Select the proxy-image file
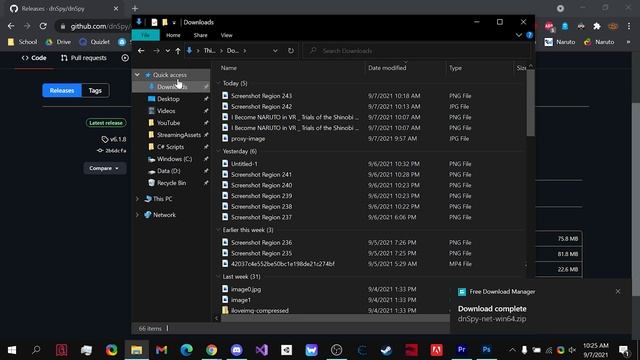Screen dimensions: 640x360 pyautogui.click(x=248, y=138)
